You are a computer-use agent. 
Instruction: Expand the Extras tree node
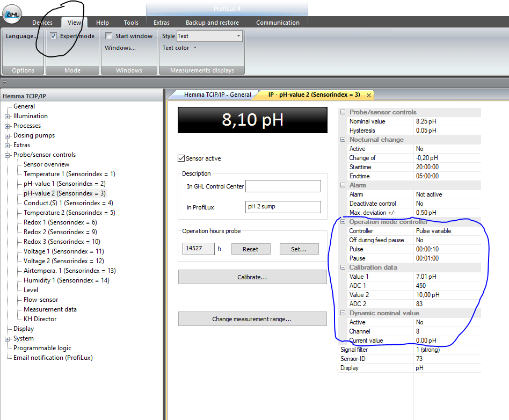pyautogui.click(x=7, y=146)
